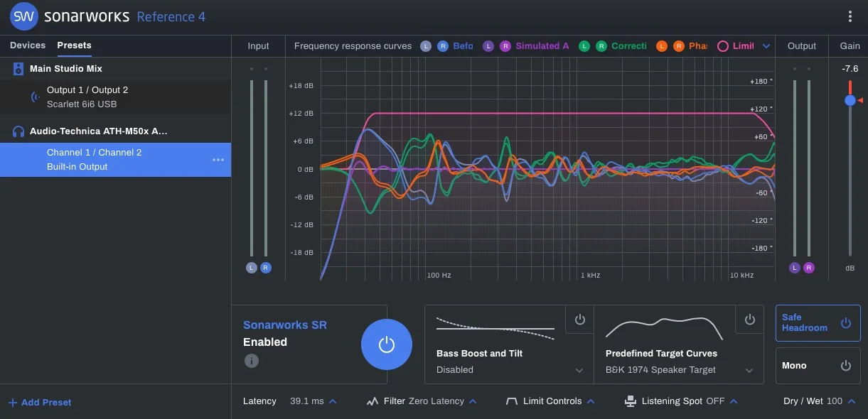The image size is (868, 419).
Task: Expand Filter Zero Latency options
Action: click(473, 401)
